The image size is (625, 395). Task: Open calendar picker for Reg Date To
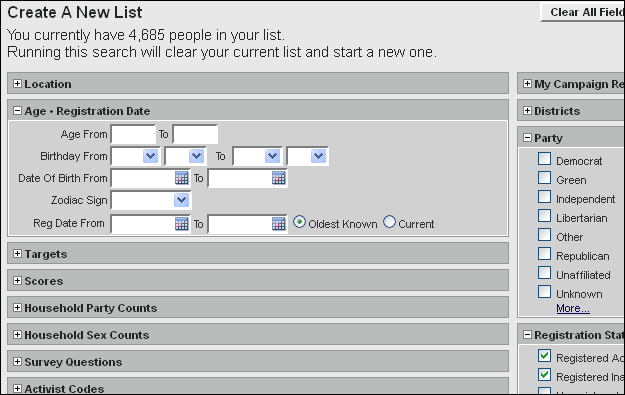[279, 224]
